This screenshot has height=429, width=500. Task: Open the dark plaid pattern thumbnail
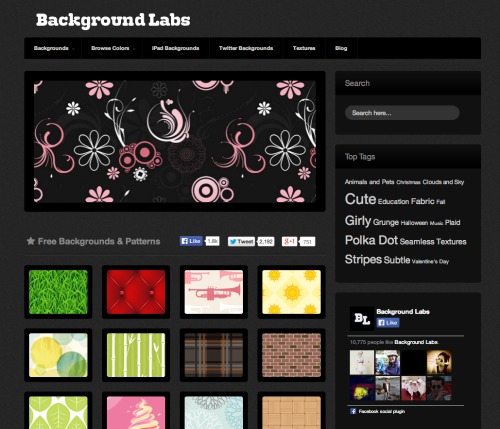pyautogui.click(x=214, y=355)
